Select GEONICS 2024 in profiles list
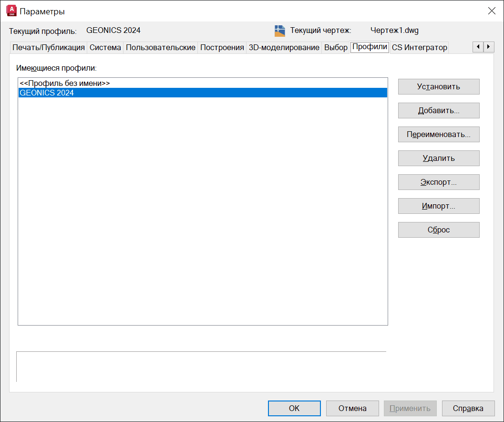The width and height of the screenshot is (504, 422). [47, 93]
